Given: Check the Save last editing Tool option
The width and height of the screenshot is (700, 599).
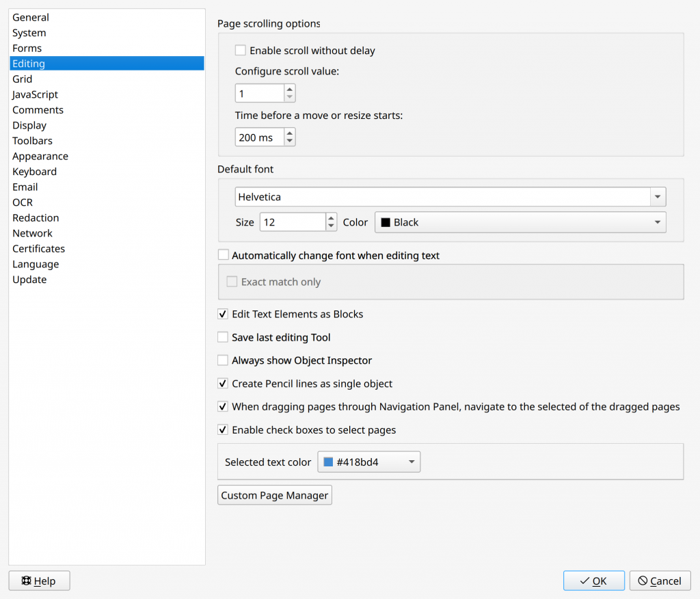Looking at the screenshot, I should click(x=223, y=337).
